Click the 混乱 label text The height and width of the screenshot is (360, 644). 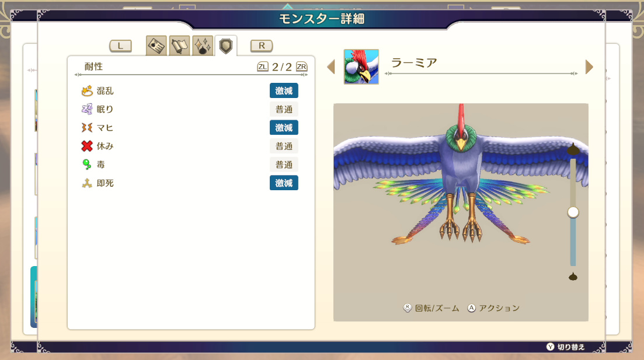click(x=105, y=90)
